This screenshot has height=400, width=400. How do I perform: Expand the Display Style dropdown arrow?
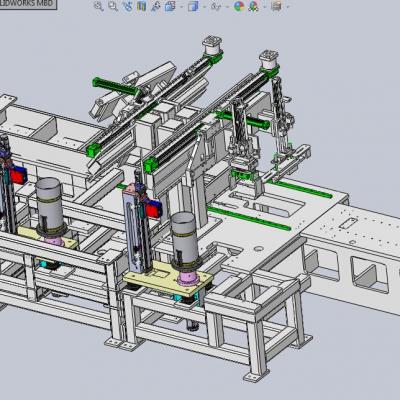(204, 7)
